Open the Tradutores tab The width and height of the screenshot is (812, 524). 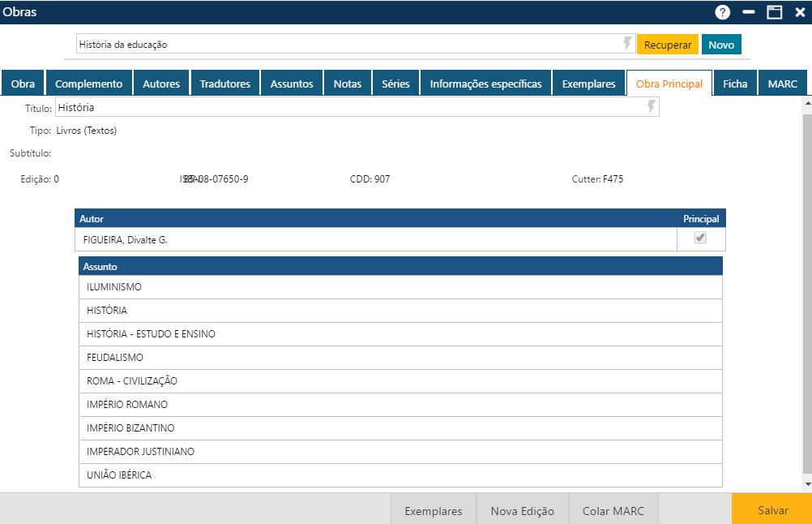click(x=224, y=82)
